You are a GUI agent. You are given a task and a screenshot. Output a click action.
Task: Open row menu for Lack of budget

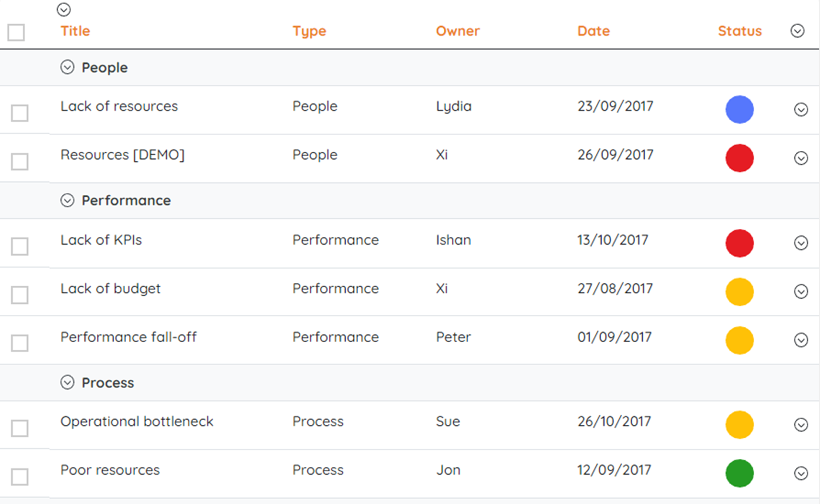click(x=801, y=292)
